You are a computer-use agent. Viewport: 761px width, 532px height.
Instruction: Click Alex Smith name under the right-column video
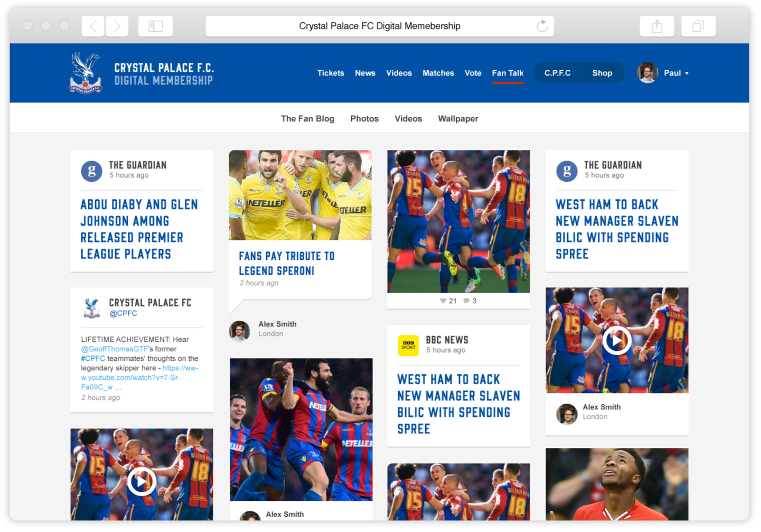pyautogui.click(x=602, y=407)
